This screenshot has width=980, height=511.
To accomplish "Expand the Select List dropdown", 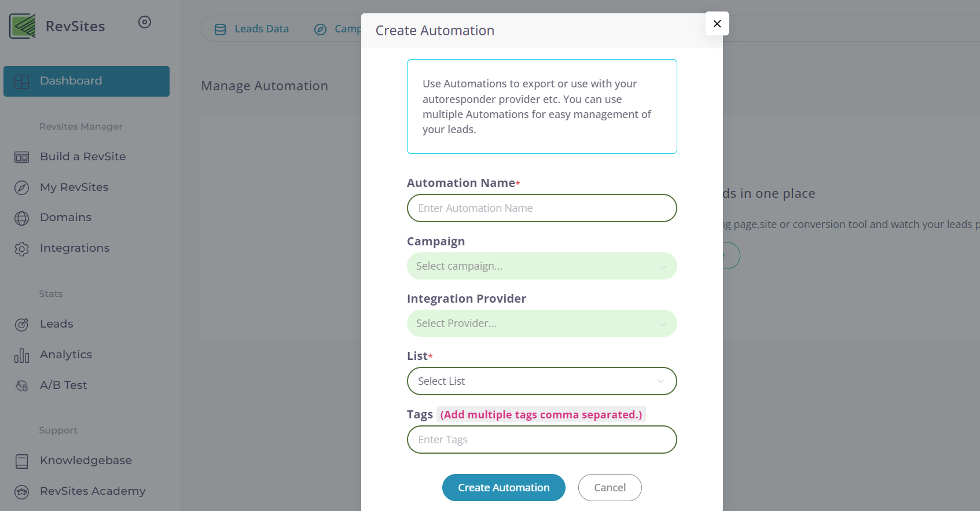I will coord(541,381).
